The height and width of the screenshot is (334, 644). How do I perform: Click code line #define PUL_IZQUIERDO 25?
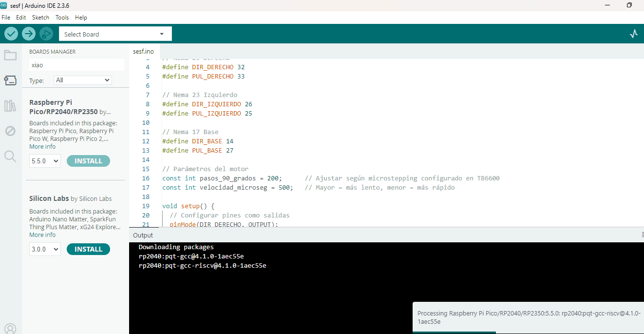207,113
